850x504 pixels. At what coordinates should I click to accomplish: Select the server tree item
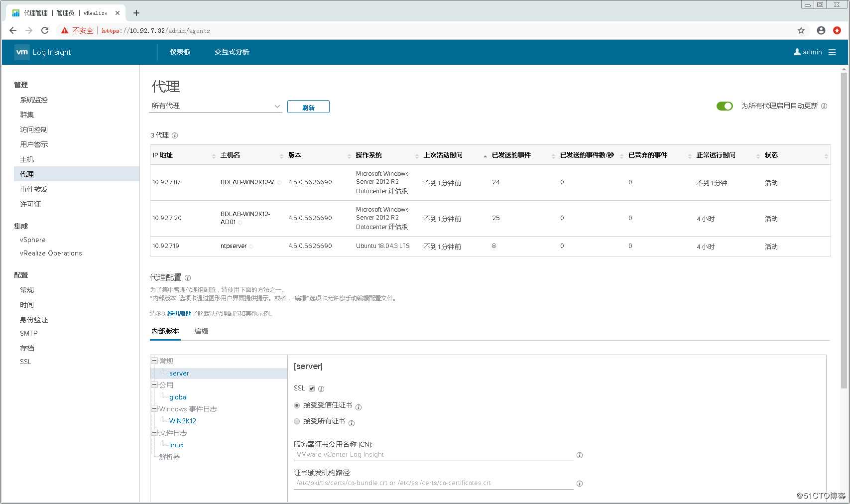point(179,373)
